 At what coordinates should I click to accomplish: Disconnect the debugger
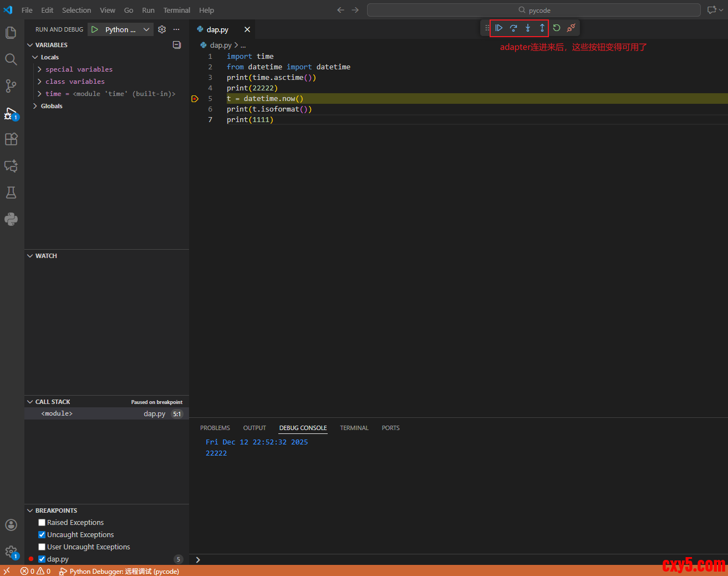coord(571,28)
